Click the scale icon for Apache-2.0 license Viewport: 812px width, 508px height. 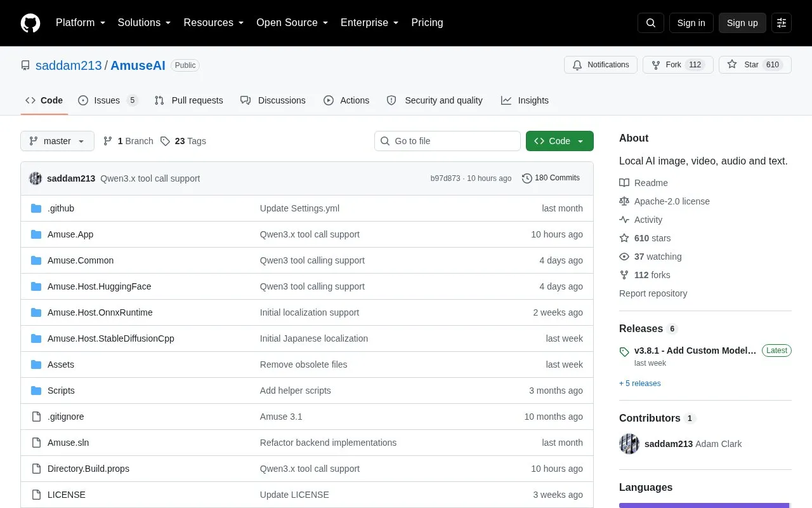(624, 201)
